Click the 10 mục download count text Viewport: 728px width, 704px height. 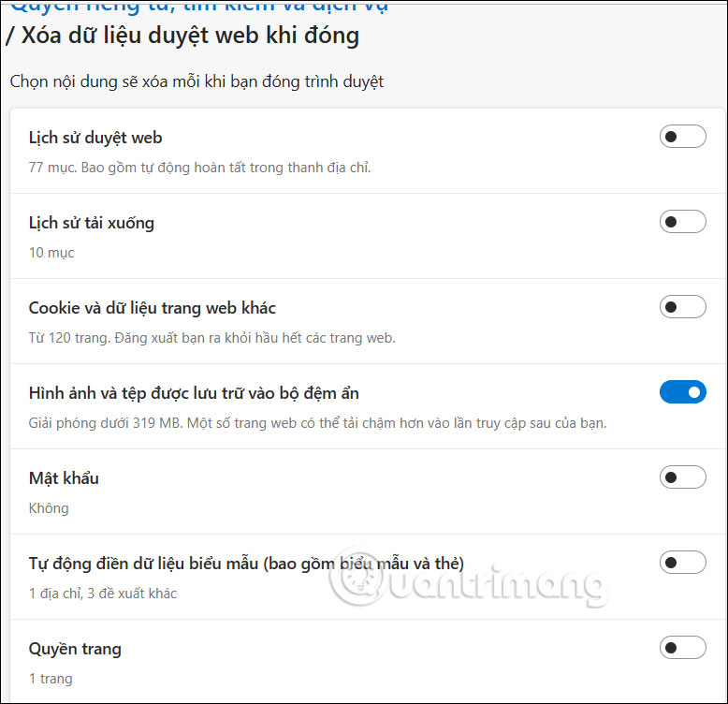point(51,253)
